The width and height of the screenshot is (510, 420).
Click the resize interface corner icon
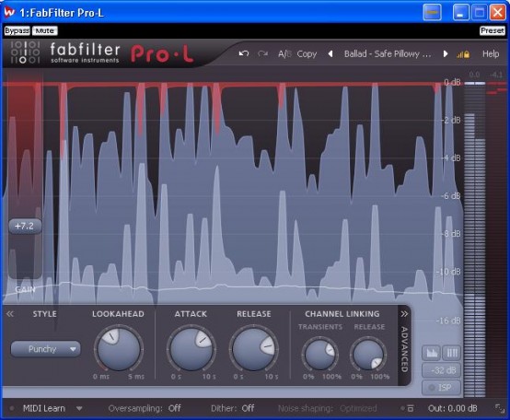[x=500, y=408]
